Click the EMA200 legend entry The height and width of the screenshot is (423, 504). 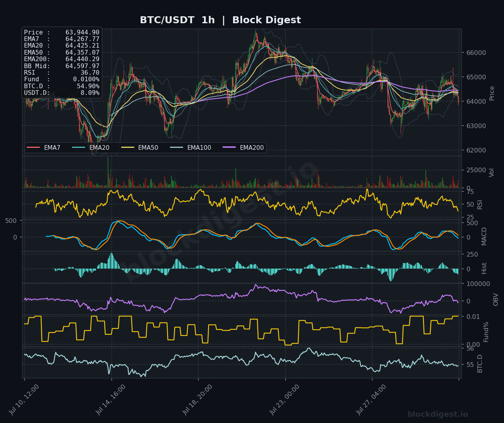click(243, 148)
